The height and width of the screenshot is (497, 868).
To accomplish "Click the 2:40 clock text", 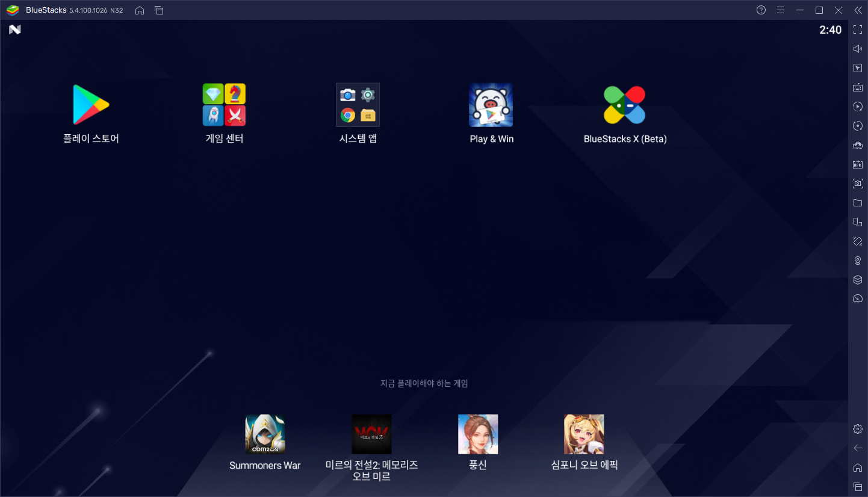I will [x=831, y=29].
